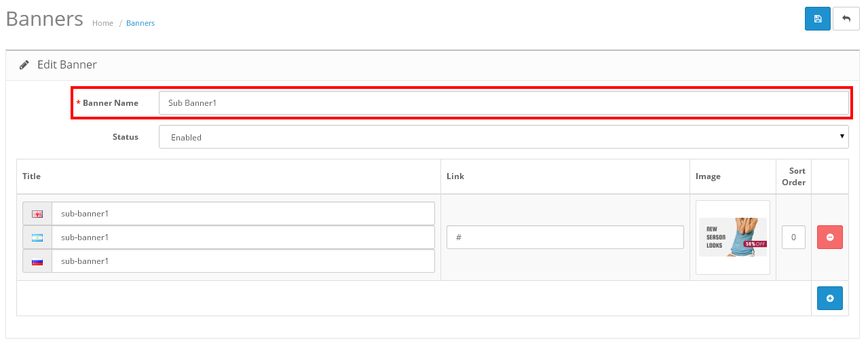Go to Home in the breadcrumb
The height and width of the screenshot is (344, 868).
[x=102, y=23]
